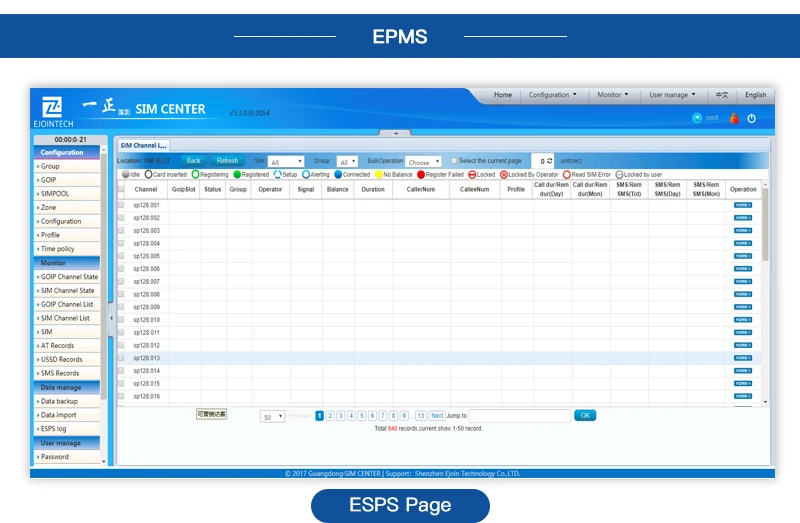
Task: Check the box for channel sp128.005
Action: point(121,256)
